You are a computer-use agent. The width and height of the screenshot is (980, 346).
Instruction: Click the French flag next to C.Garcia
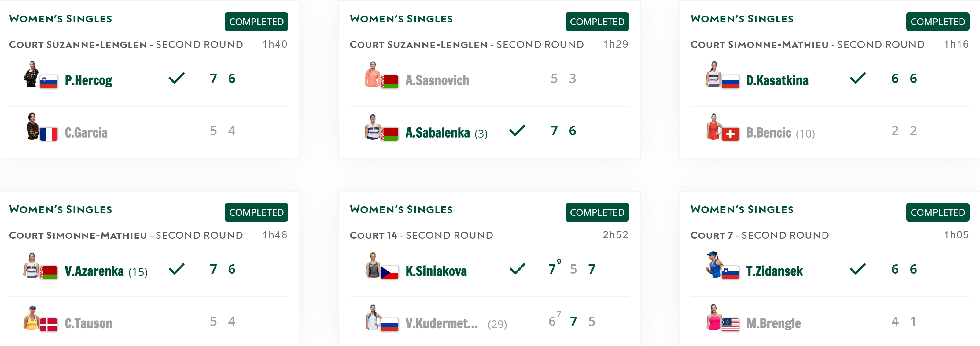click(49, 134)
